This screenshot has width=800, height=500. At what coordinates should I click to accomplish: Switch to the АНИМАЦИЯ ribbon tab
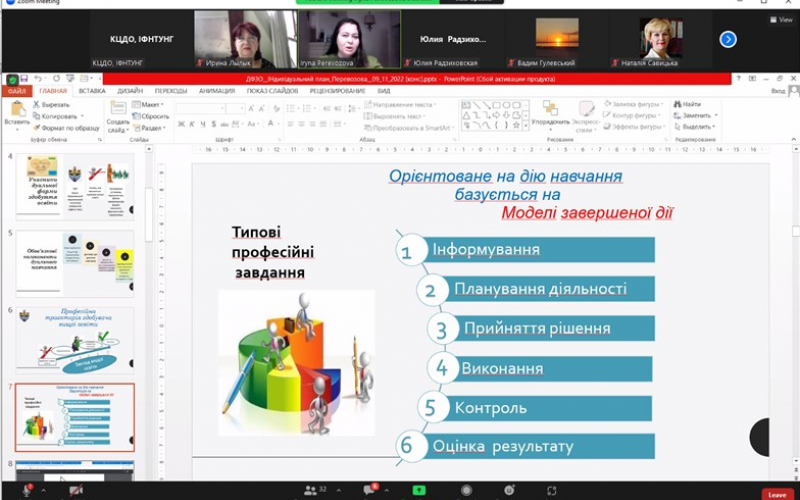click(217, 91)
